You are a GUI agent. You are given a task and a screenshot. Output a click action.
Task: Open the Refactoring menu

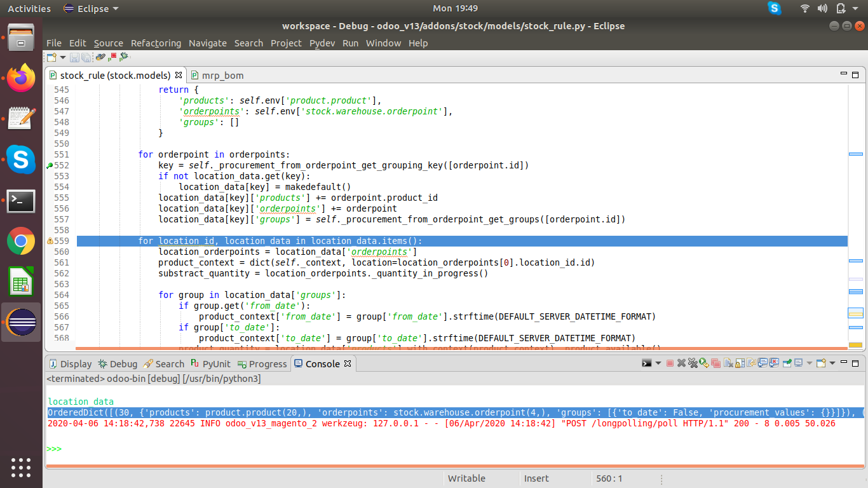pos(156,43)
